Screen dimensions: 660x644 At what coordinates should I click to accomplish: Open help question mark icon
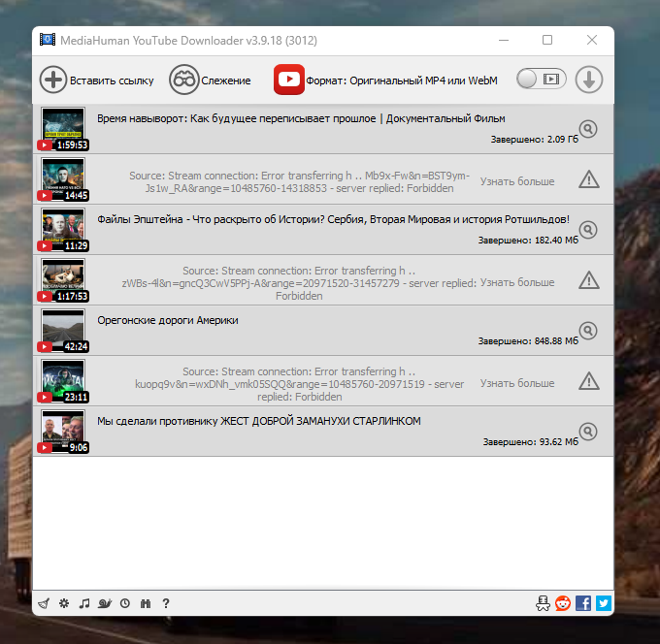coord(166,603)
